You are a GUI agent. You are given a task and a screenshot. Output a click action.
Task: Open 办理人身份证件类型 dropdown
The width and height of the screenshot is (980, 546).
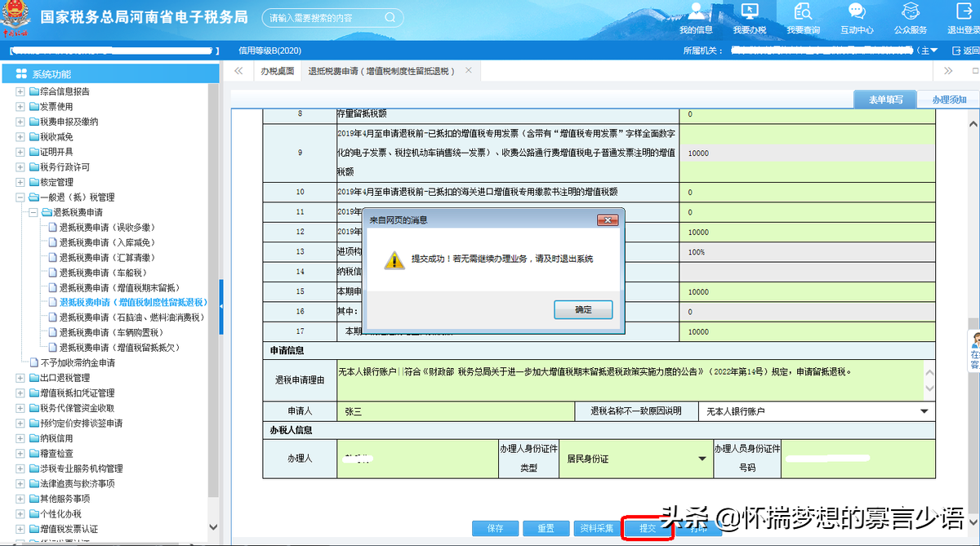click(702, 459)
